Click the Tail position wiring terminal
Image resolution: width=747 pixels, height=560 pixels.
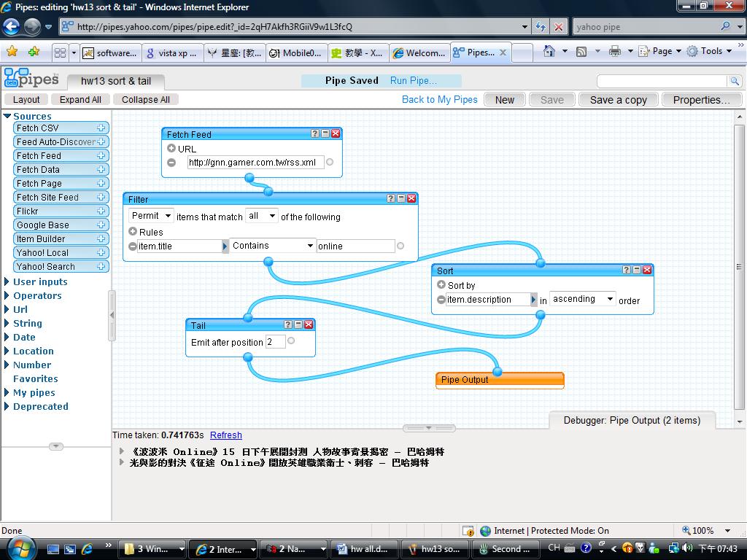tap(291, 341)
